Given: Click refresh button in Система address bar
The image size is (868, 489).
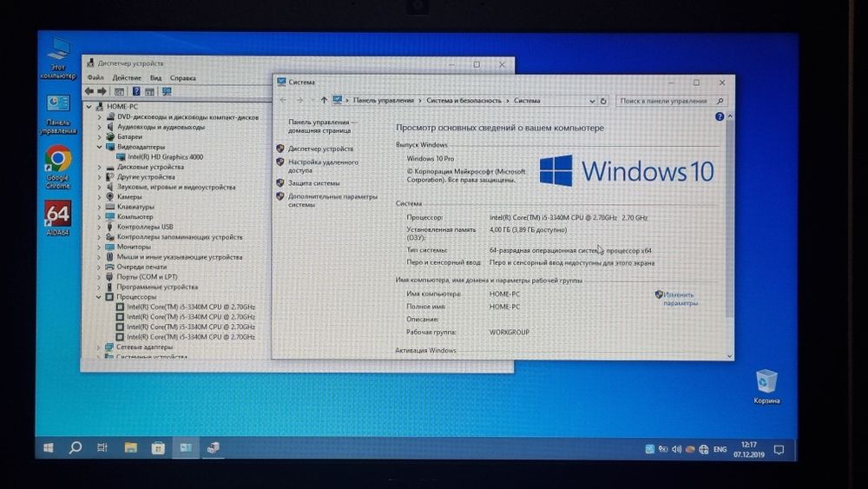Looking at the screenshot, I should point(603,102).
